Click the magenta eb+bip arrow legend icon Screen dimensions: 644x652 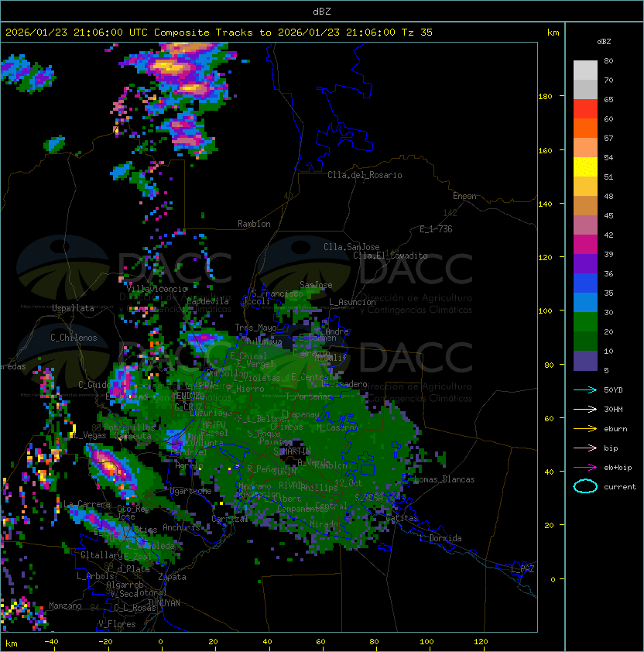point(585,468)
